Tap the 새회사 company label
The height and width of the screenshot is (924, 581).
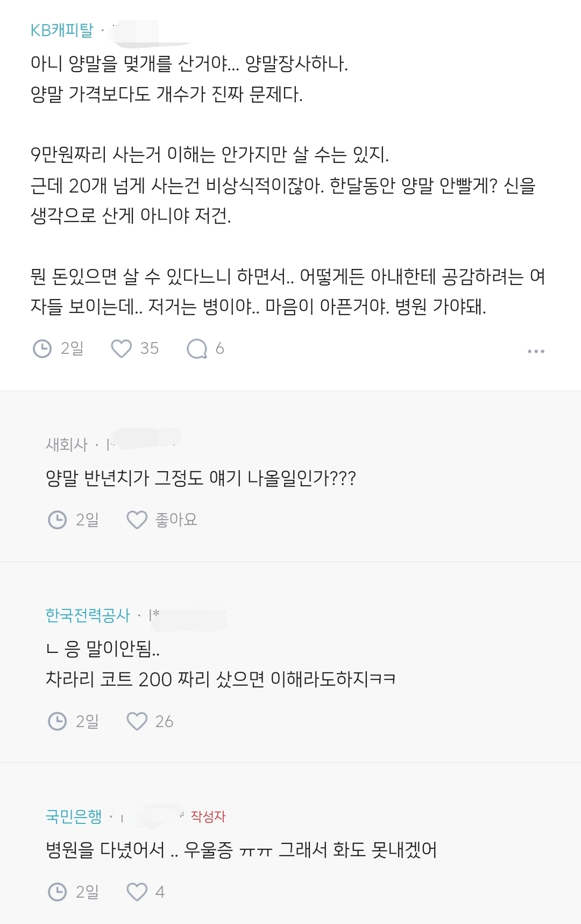67,444
